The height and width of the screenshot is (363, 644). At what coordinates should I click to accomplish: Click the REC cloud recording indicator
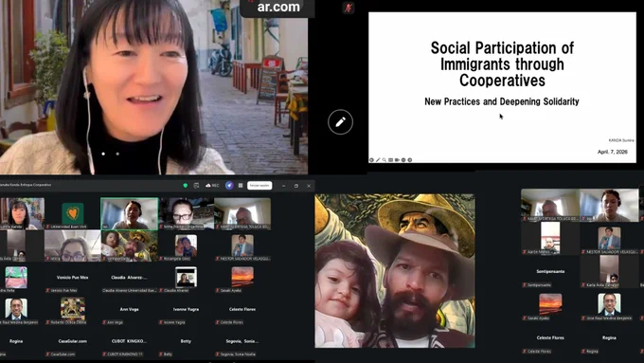[x=212, y=186]
